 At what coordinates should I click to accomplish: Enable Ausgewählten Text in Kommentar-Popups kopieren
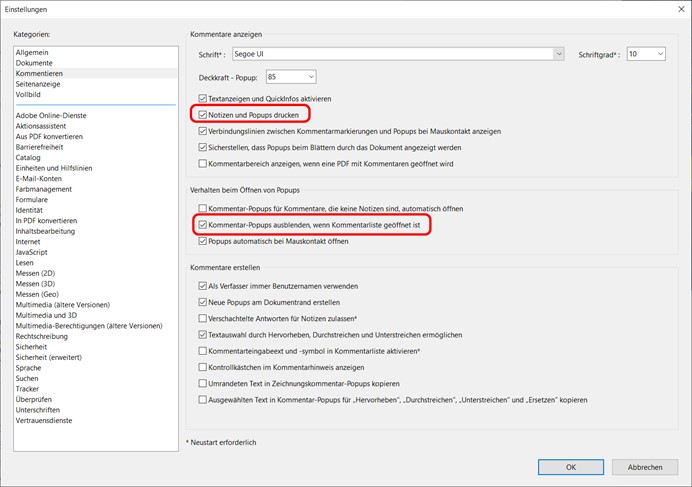click(x=203, y=400)
